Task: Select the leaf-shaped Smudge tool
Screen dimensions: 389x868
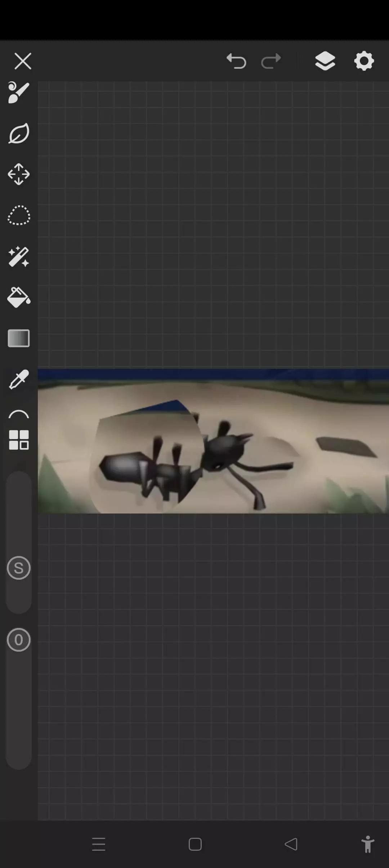Action: [19, 134]
